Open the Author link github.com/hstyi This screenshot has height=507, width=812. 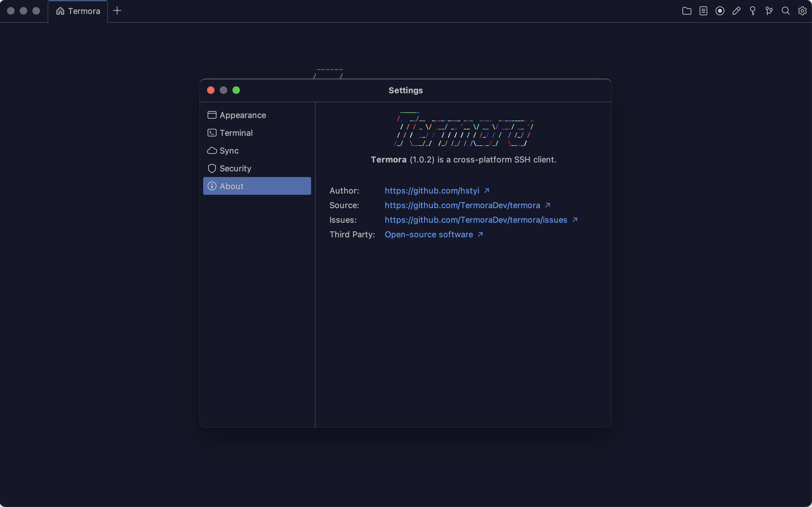click(432, 190)
